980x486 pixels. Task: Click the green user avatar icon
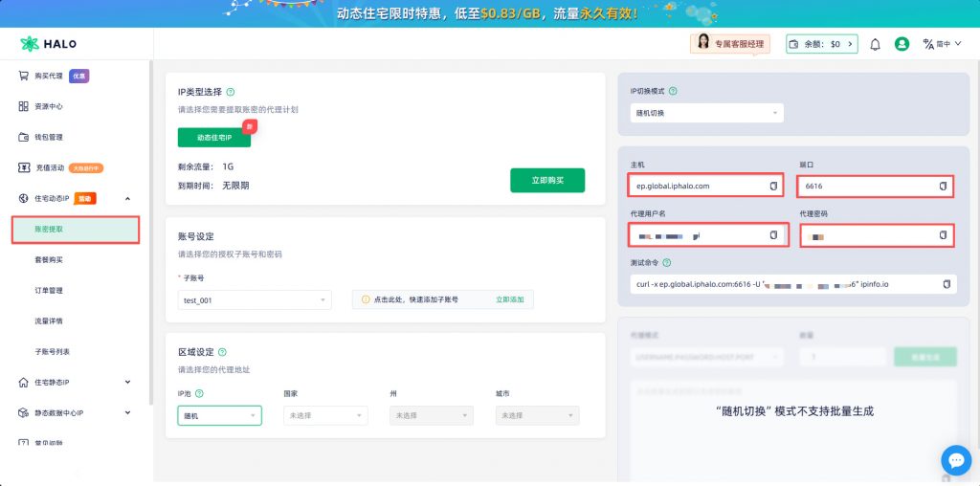point(902,44)
